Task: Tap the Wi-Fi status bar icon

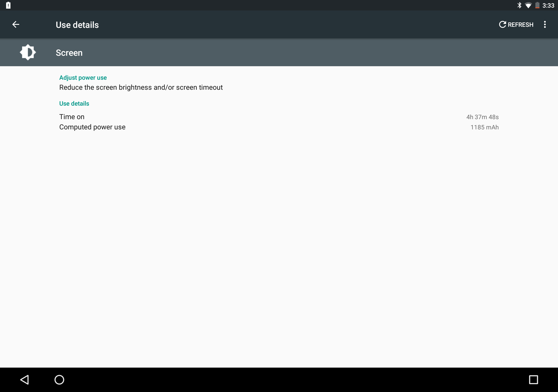Action: coord(528,5)
